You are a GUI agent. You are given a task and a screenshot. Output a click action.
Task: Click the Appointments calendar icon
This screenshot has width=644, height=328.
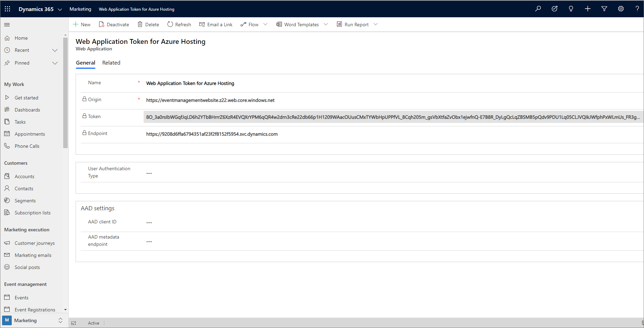(7, 134)
